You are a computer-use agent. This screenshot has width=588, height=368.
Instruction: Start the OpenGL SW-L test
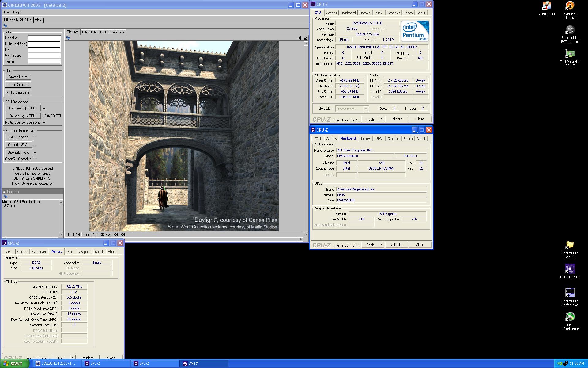18,145
